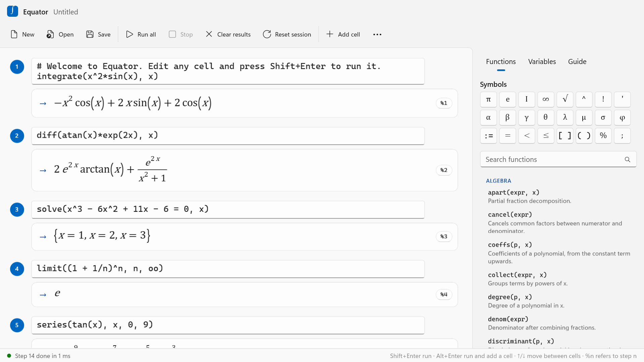Insert the square root symbol

pyautogui.click(x=565, y=99)
